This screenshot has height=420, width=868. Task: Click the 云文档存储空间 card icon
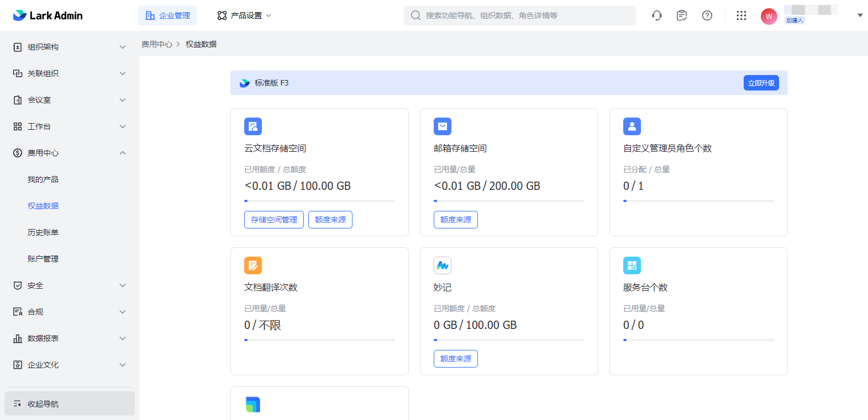pyautogui.click(x=253, y=126)
